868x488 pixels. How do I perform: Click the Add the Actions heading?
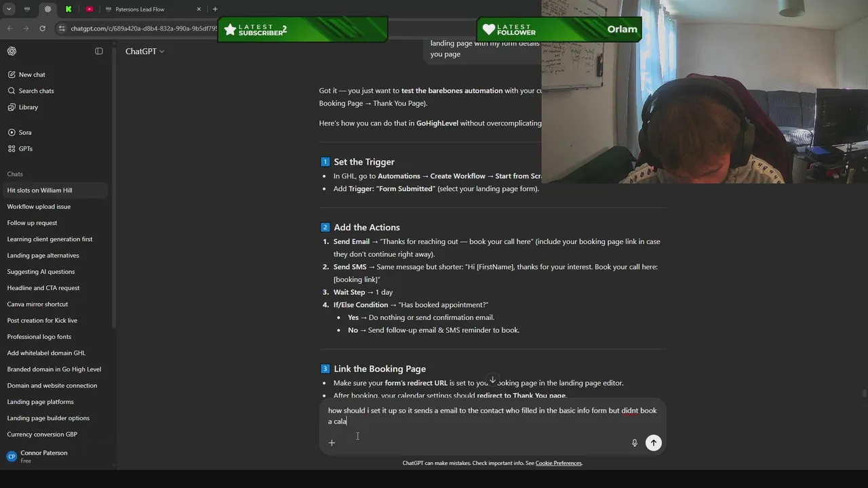point(366,227)
